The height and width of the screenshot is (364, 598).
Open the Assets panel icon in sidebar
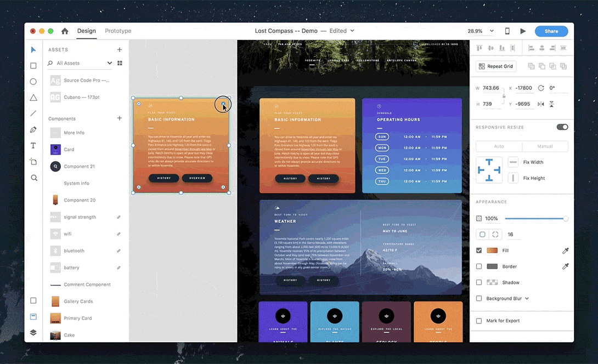(33, 317)
